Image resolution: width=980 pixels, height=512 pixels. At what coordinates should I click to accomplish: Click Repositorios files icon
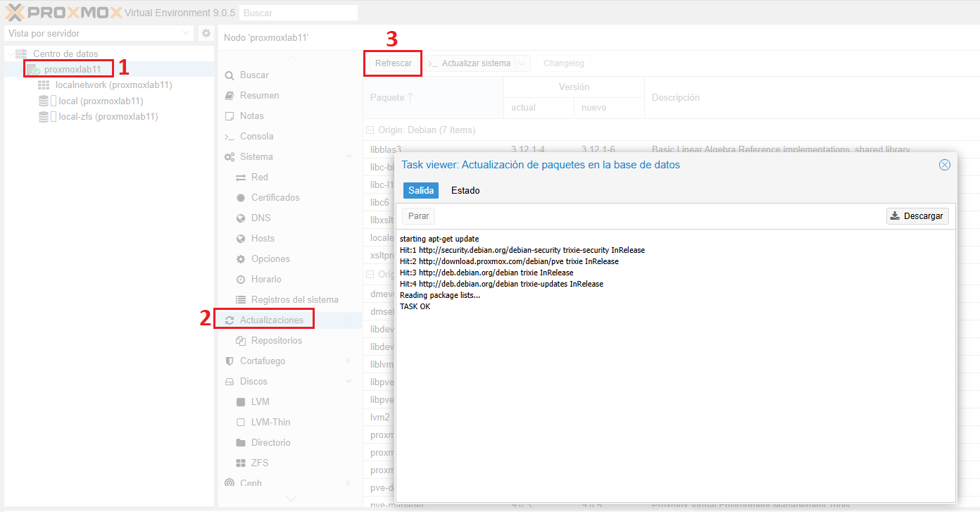(241, 340)
